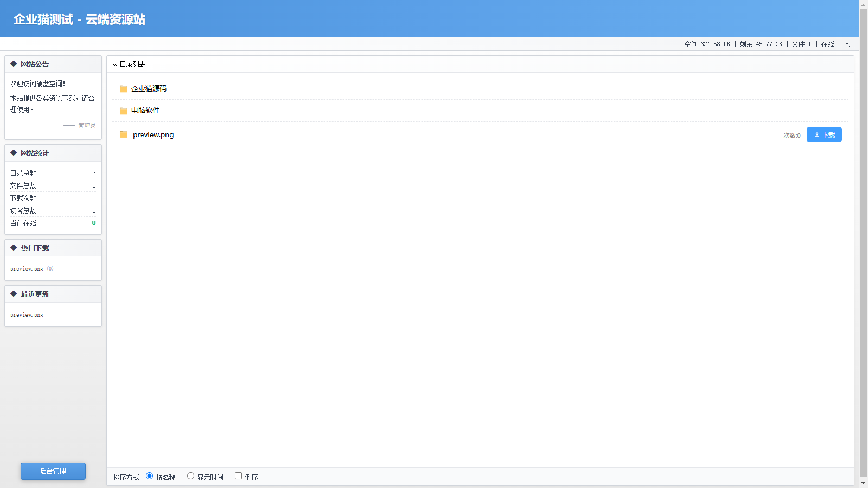This screenshot has height=488, width=868.
Task: Click the file icon beside preview.png
Action: 124,134
